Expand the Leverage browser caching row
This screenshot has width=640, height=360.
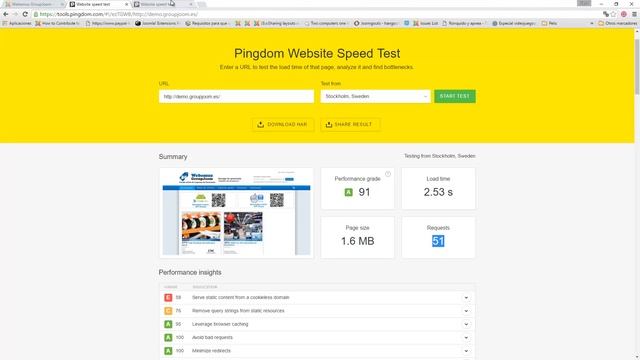(466, 324)
